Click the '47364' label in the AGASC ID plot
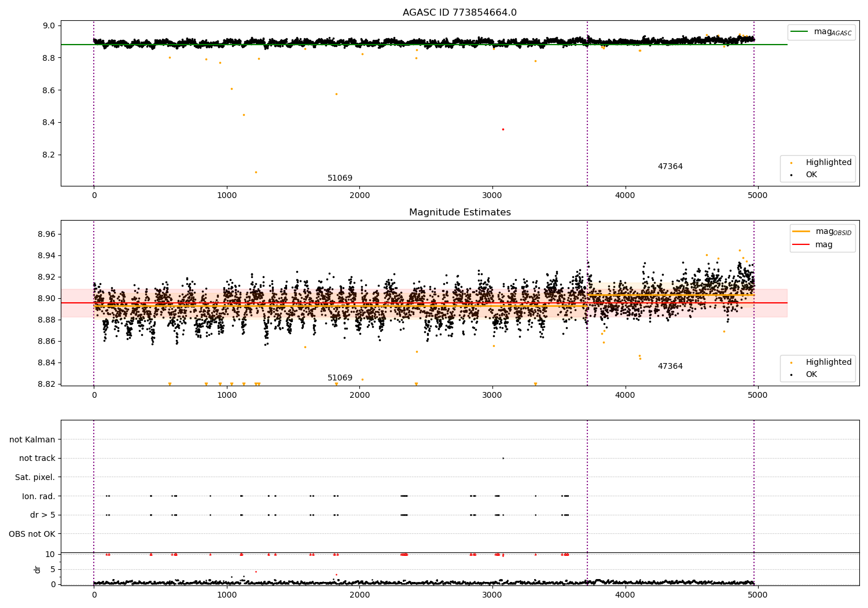The width and height of the screenshot is (868, 608). (670, 167)
